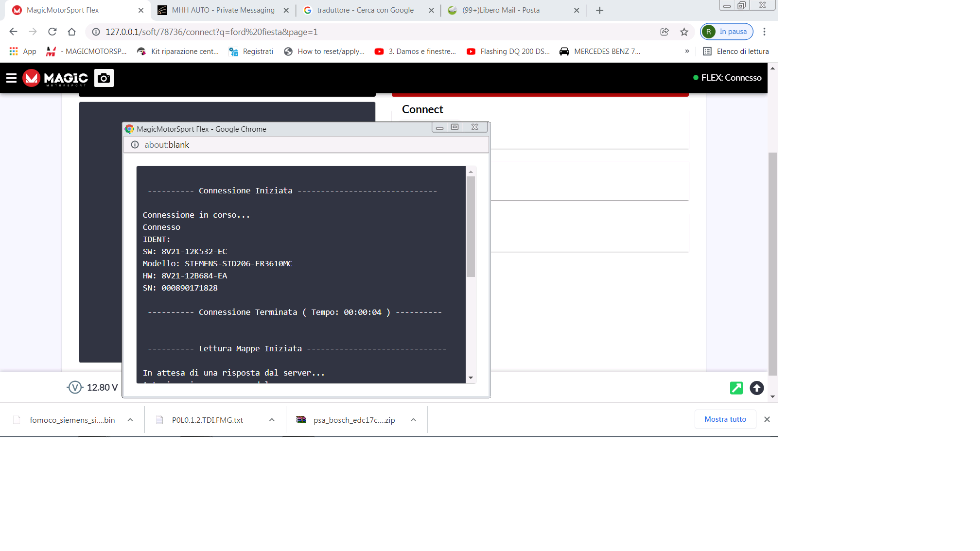This screenshot has width=980, height=551.
Task: Open Chrome three-dot menu
Action: tap(764, 32)
